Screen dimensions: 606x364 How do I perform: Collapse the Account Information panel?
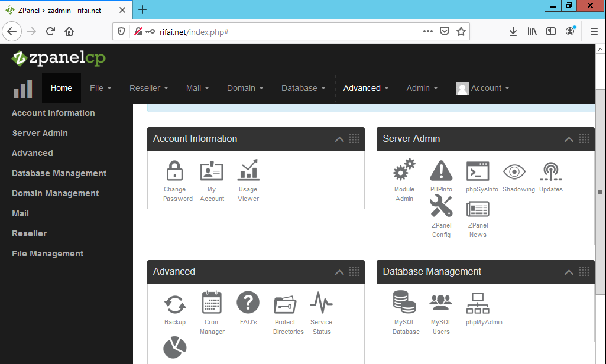339,139
